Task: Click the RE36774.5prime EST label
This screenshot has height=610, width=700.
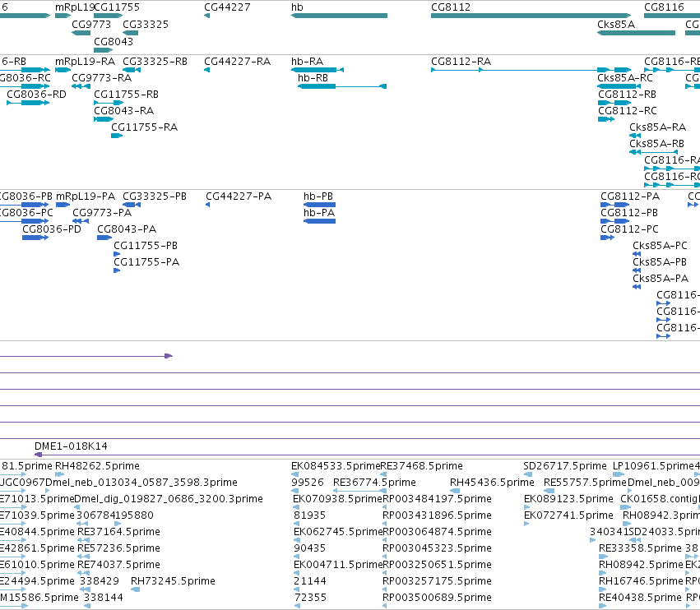Action: (x=374, y=483)
